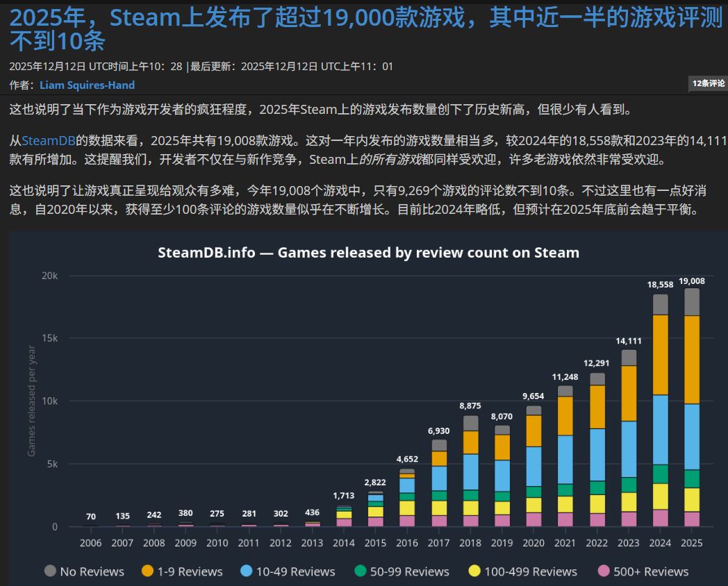Viewport: 728px width, 586px height.
Task: Click the chart title SteamDB.info Games released
Action: (369, 253)
